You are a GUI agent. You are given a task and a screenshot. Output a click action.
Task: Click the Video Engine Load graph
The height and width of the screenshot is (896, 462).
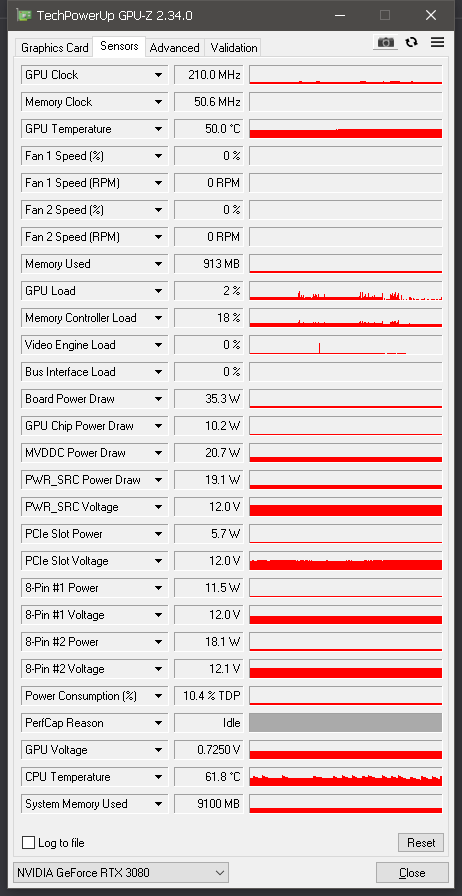[346, 345]
